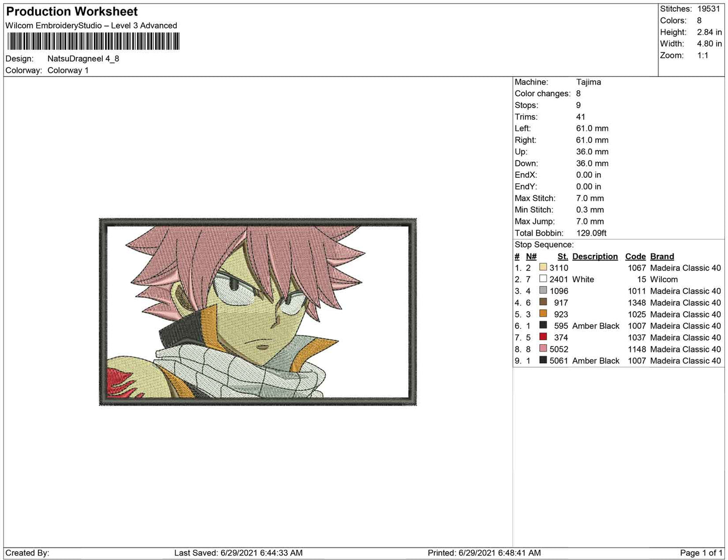Click the 'Brand' column header
Image resolution: width=728 pixels, height=560 pixels.
click(662, 257)
